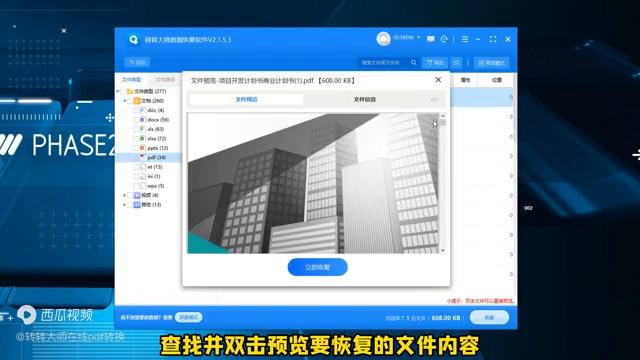Click the app logo icon in title bar
Image resolution: width=640 pixels, height=360 pixels.
pyautogui.click(x=133, y=40)
